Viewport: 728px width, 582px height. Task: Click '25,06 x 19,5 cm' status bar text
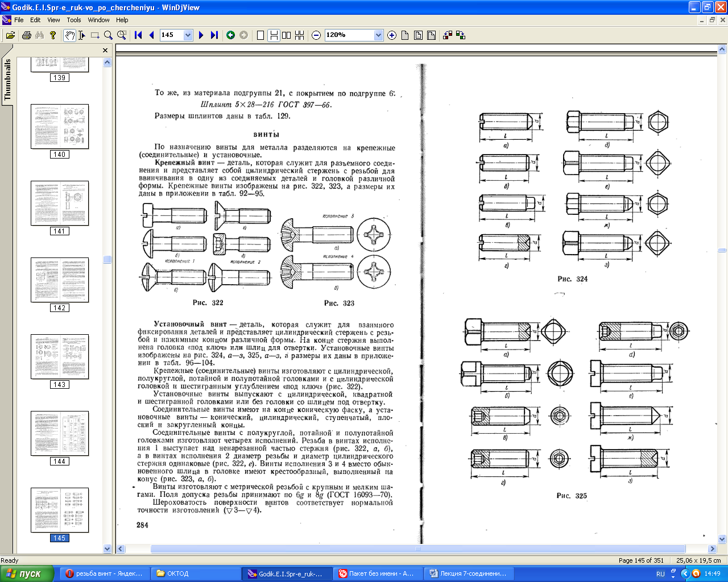point(698,560)
